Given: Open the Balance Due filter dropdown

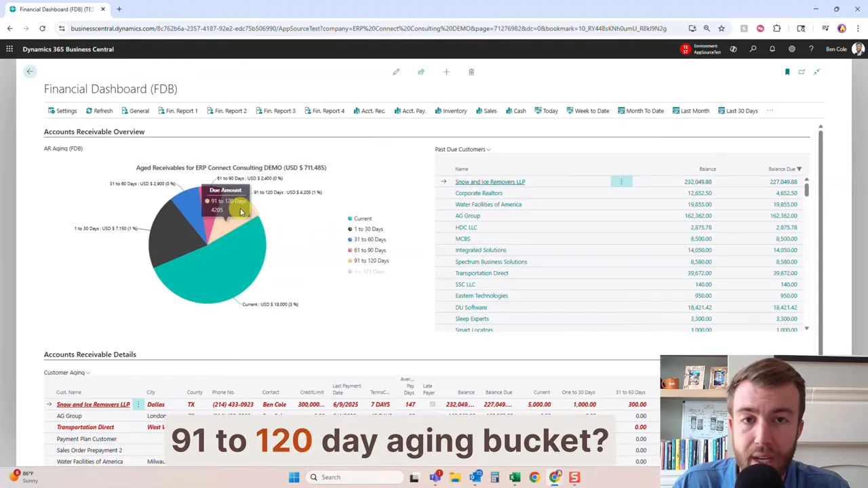Looking at the screenshot, I should 799,169.
